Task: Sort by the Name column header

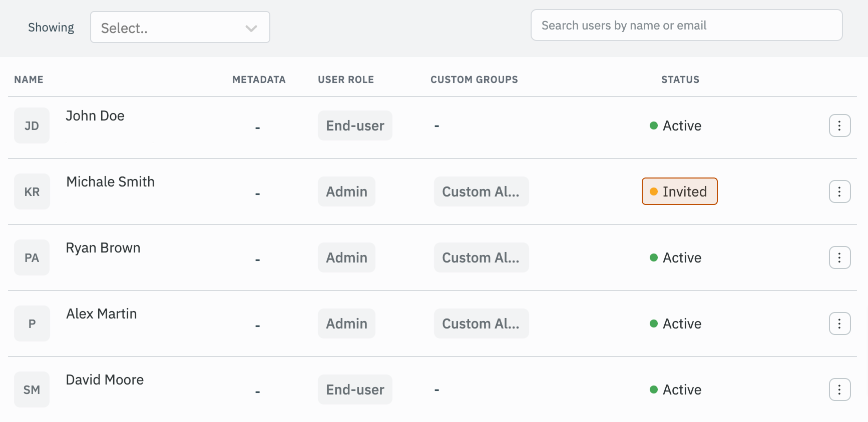Action: 29,79
